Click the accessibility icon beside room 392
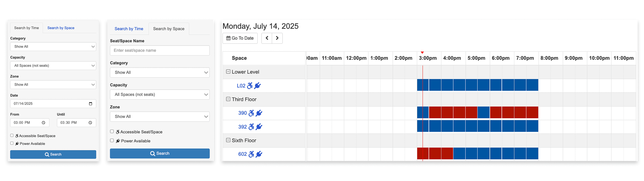644x181 pixels. [x=251, y=127]
